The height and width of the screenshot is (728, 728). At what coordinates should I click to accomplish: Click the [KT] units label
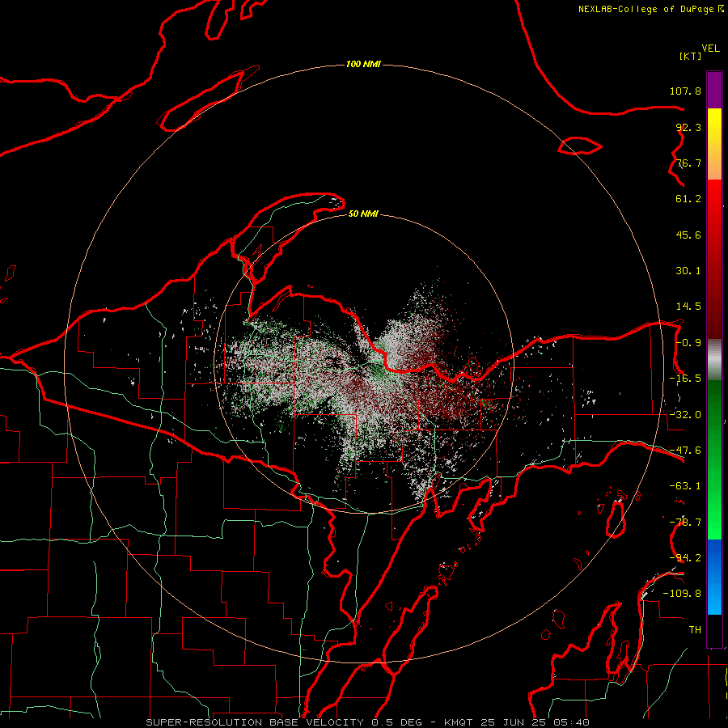tap(691, 56)
